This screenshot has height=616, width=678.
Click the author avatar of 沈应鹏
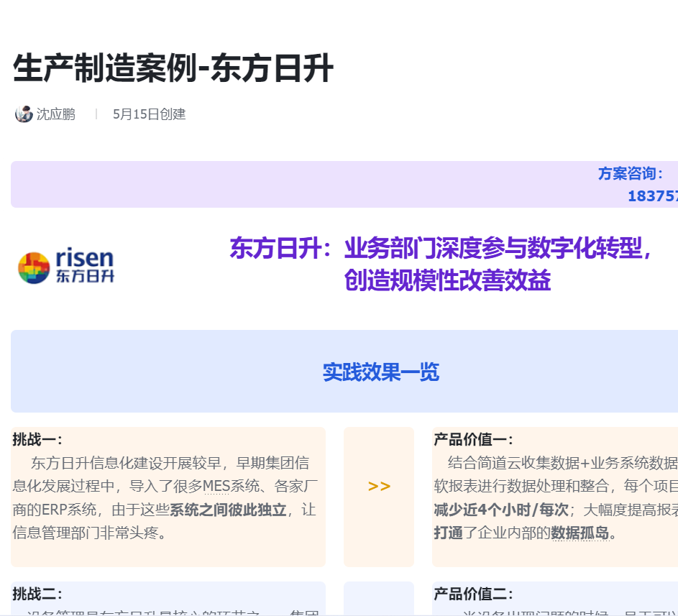[x=24, y=114]
